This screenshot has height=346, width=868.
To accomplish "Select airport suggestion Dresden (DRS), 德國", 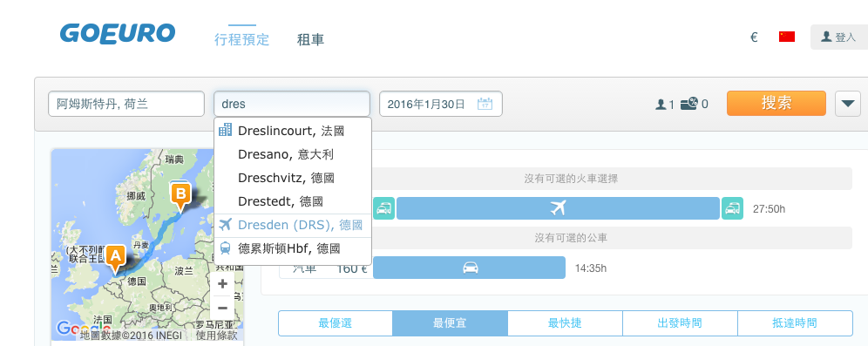I will point(292,225).
